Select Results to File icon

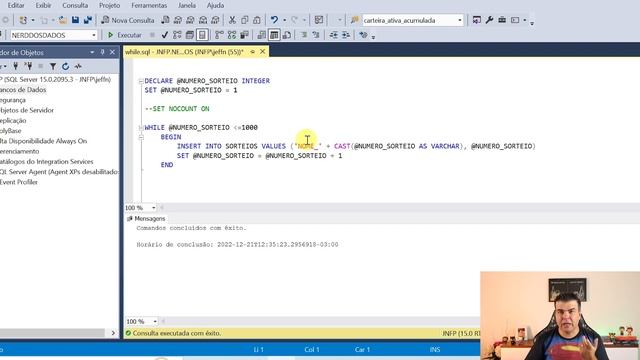(287, 35)
